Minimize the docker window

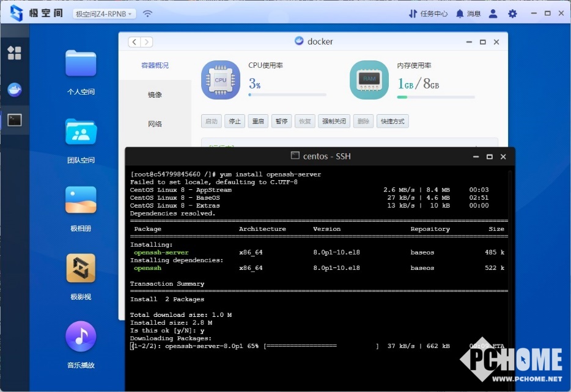pos(469,42)
